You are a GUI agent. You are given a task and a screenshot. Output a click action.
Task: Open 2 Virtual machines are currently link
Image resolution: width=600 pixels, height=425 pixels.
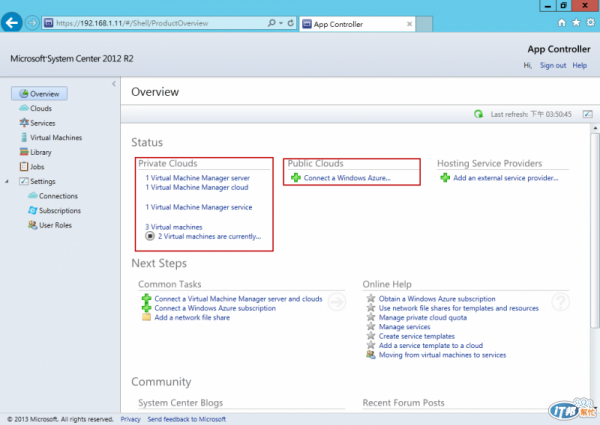(x=209, y=236)
